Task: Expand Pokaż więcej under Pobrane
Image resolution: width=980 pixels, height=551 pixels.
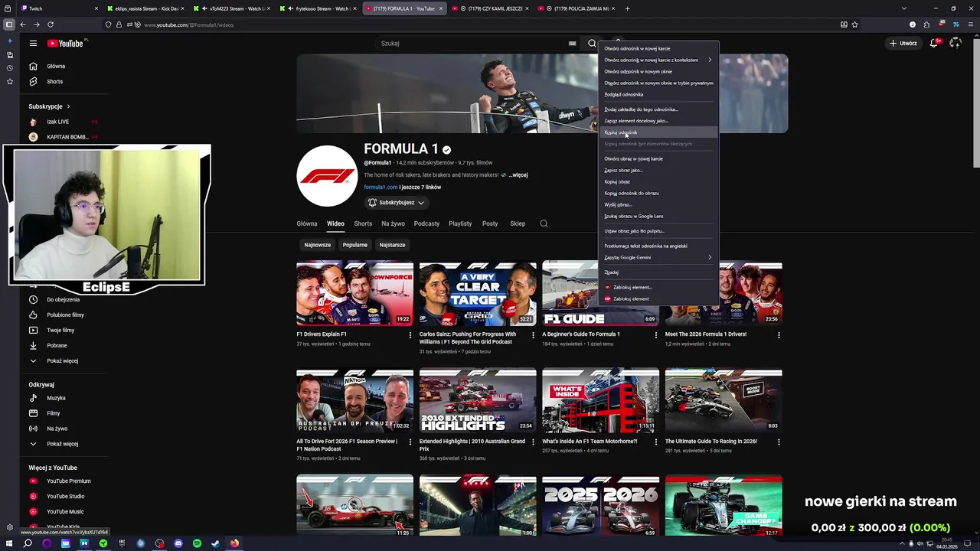Action: click(62, 361)
